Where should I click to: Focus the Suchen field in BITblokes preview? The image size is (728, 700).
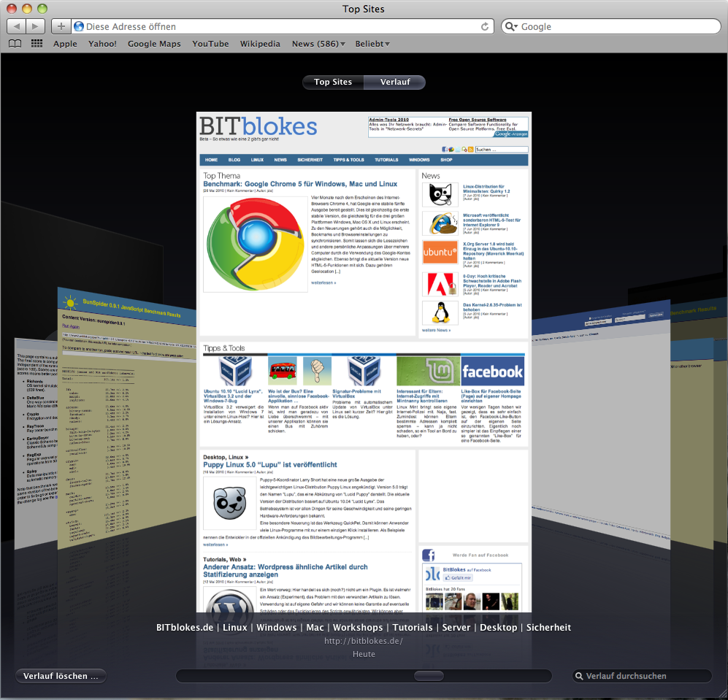click(502, 150)
